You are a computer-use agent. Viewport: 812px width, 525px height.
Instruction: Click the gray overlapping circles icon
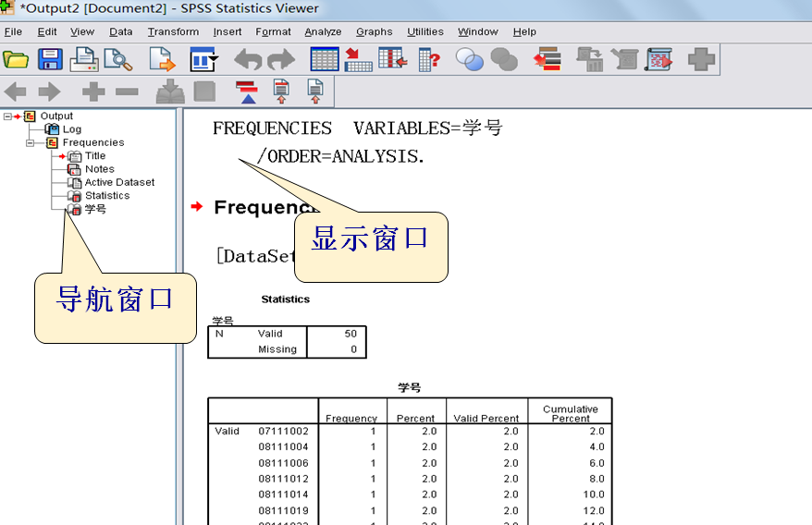[504, 59]
